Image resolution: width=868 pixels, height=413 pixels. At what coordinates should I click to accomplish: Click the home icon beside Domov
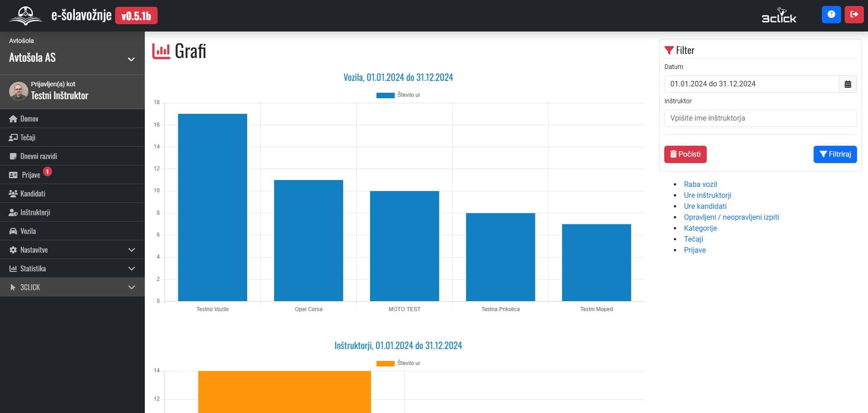point(13,119)
